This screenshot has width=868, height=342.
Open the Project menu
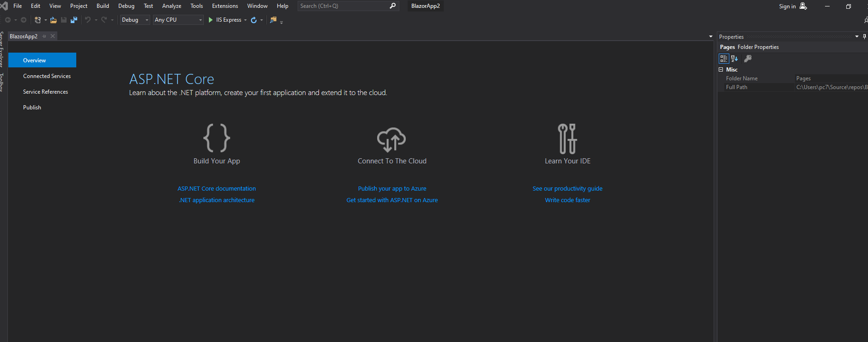[x=79, y=6]
